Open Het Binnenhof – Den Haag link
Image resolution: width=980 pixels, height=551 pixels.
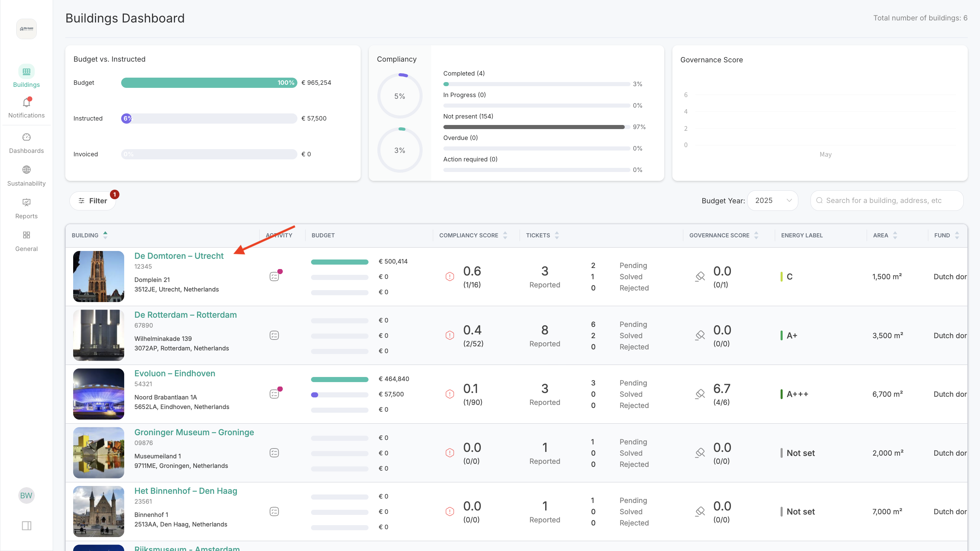[186, 491]
